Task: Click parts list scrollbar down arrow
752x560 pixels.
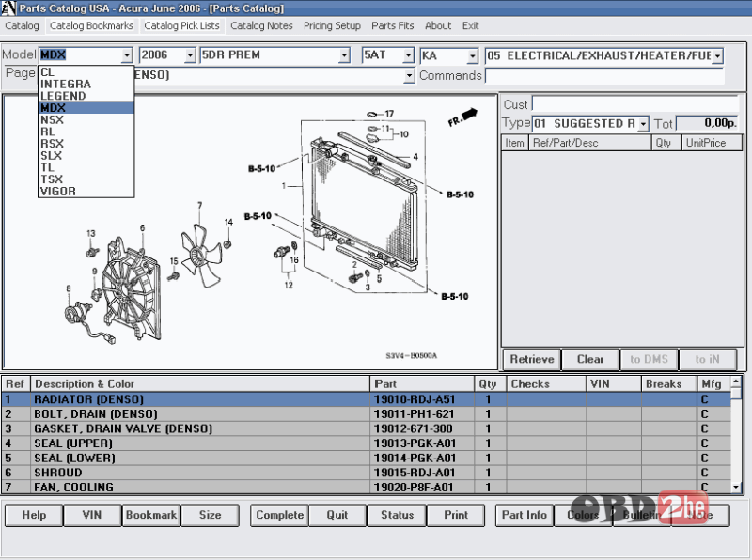Action: tap(737, 488)
